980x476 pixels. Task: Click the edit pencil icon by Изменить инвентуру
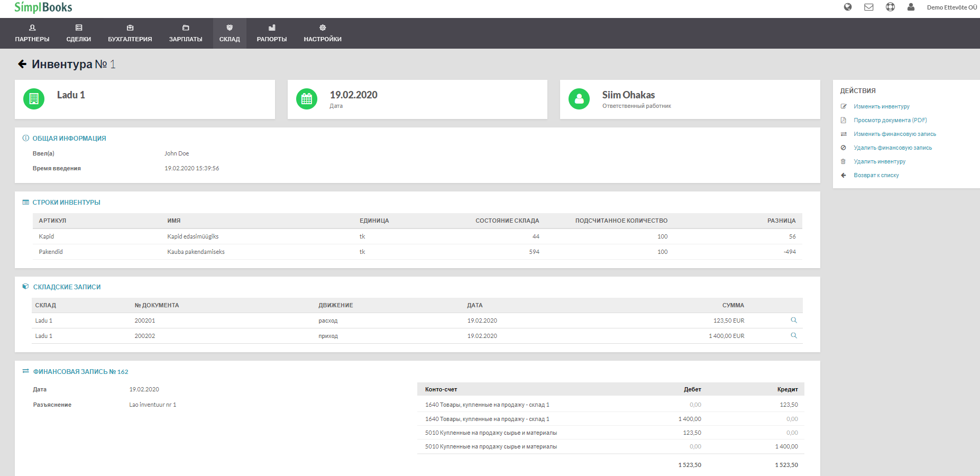coord(844,106)
